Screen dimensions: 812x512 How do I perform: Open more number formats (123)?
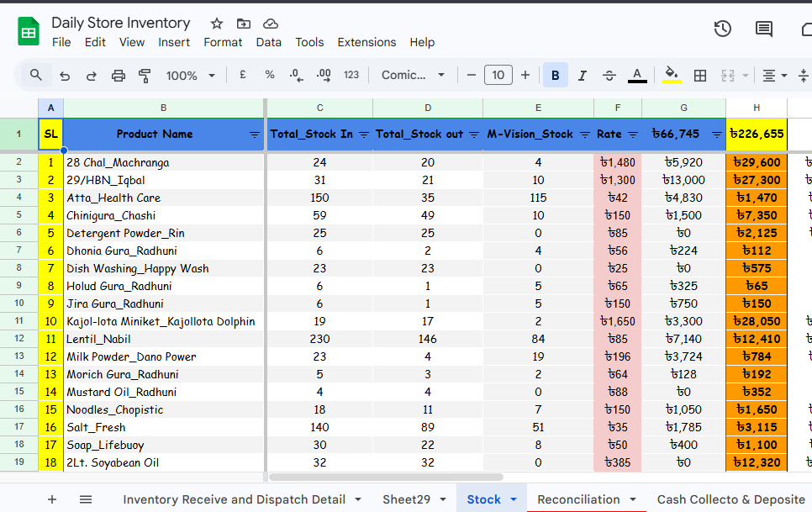[351, 75]
